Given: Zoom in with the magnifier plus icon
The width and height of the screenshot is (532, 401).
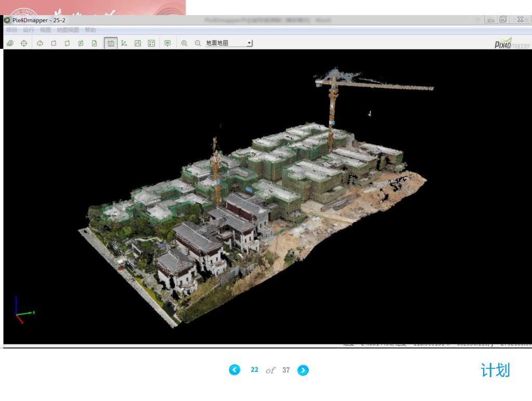Looking at the screenshot, I should point(184,43).
